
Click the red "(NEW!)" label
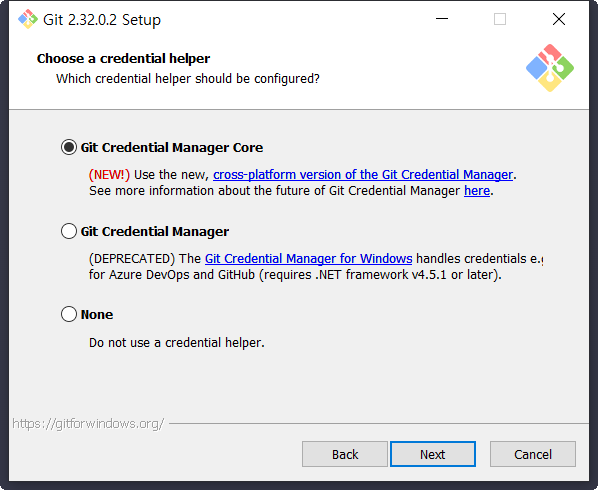(x=109, y=175)
